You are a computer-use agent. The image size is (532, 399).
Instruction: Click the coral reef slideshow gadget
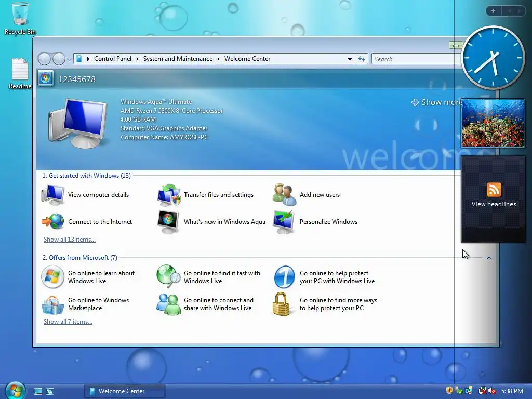tap(493, 123)
